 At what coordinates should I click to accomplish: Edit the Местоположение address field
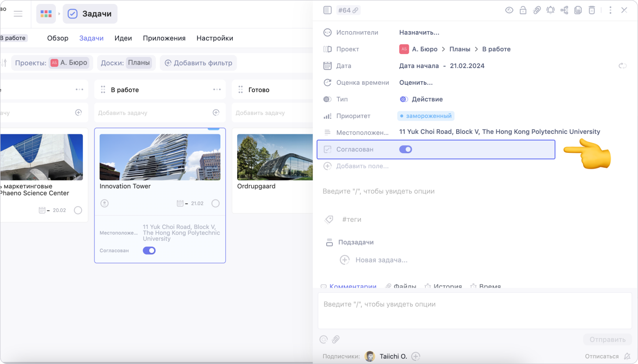pyautogui.click(x=500, y=132)
